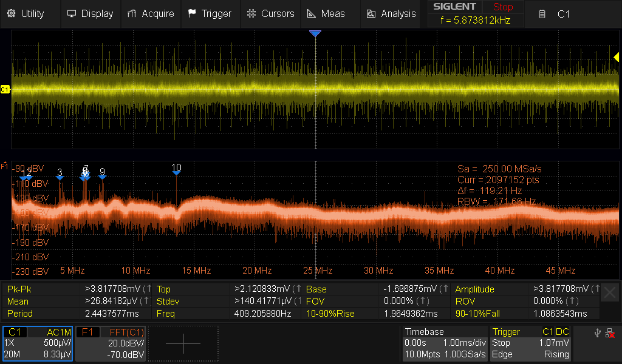
Task: Expand the Acquire menu
Action: (151, 13)
